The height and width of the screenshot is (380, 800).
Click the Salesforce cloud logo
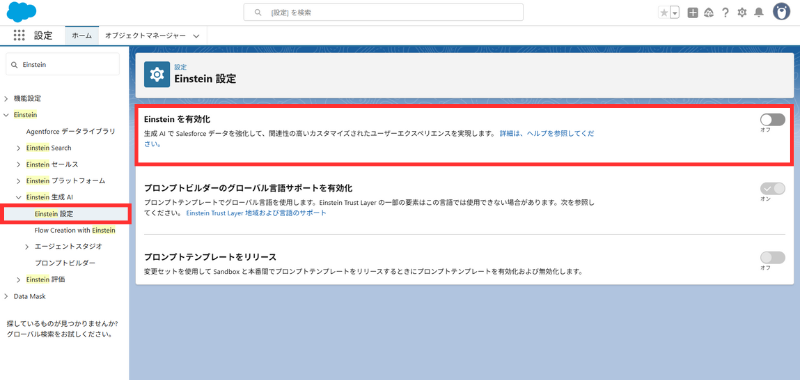pos(21,12)
